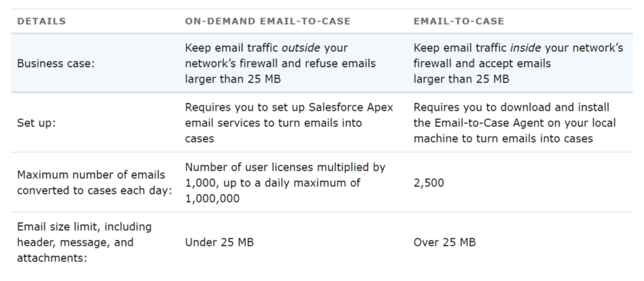Viewport: 644px width, 281px height.
Task: Click the DETAILS column header
Action: 42,21
